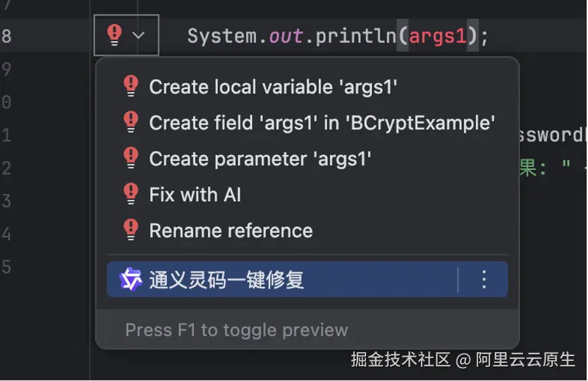Click the System class name in the code
The image size is (588, 381).
(x=222, y=36)
